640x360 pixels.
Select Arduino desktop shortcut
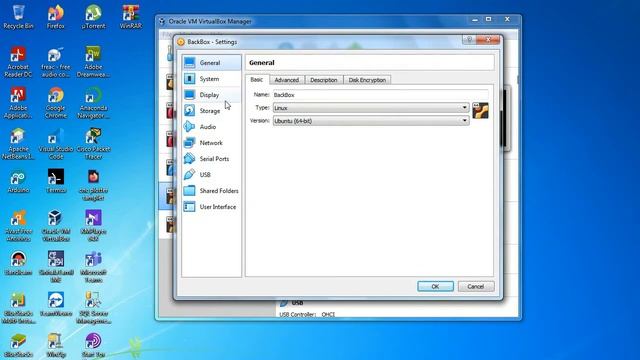click(18, 182)
